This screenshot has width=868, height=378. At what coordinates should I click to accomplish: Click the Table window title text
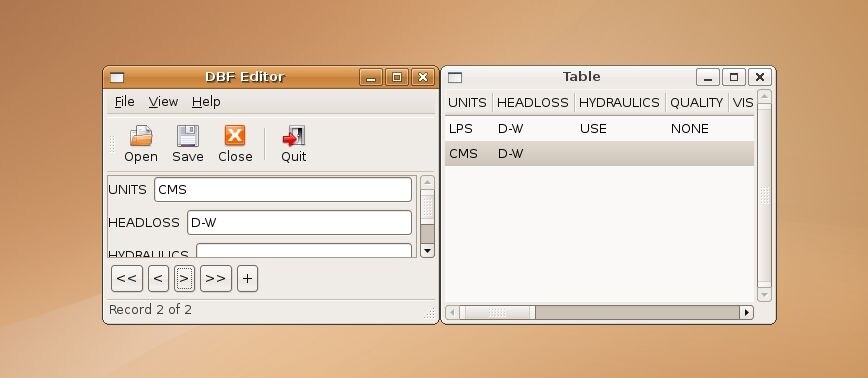[581, 77]
